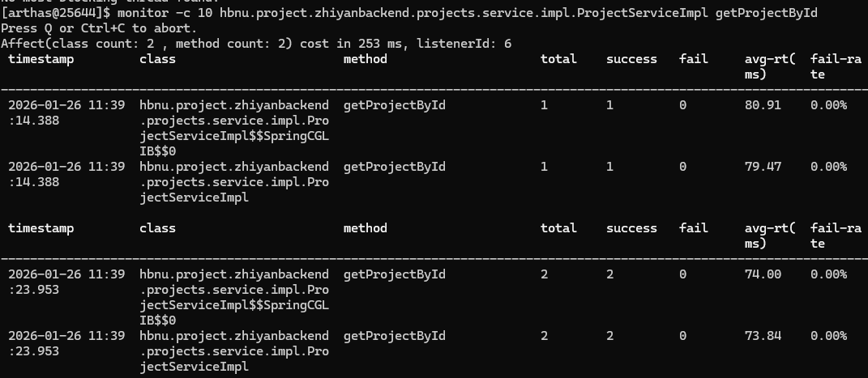The width and height of the screenshot is (868, 378).
Task: Click the word monitor in the command
Action: 153,14
